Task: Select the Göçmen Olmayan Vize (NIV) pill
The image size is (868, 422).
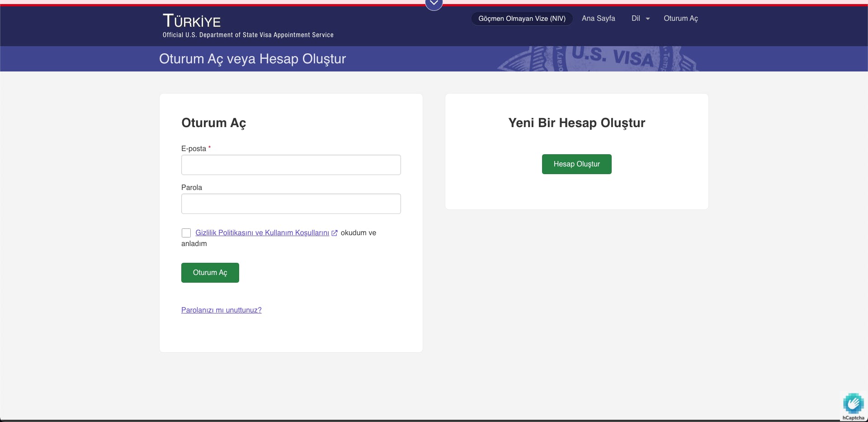Action: click(x=522, y=19)
